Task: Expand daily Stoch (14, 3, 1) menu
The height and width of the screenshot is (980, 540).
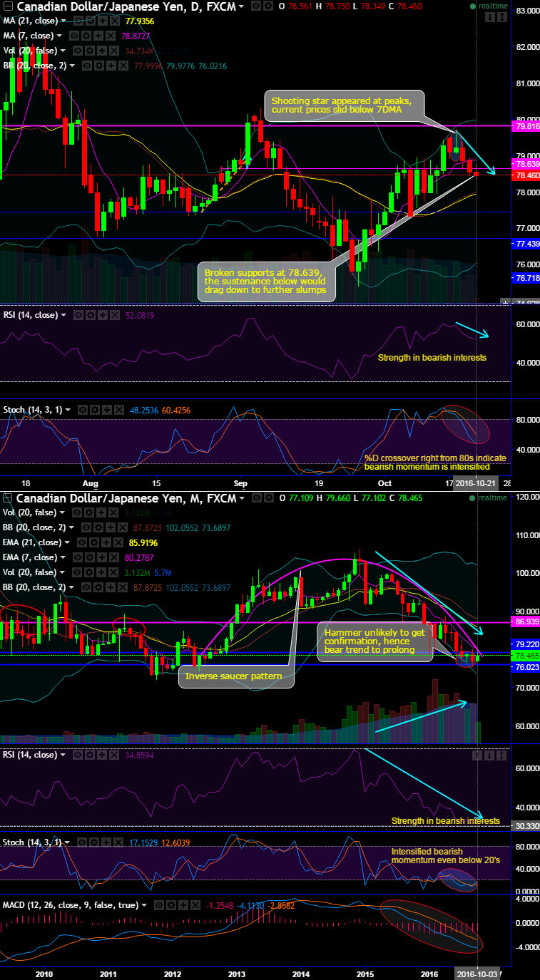Action: [x=68, y=410]
